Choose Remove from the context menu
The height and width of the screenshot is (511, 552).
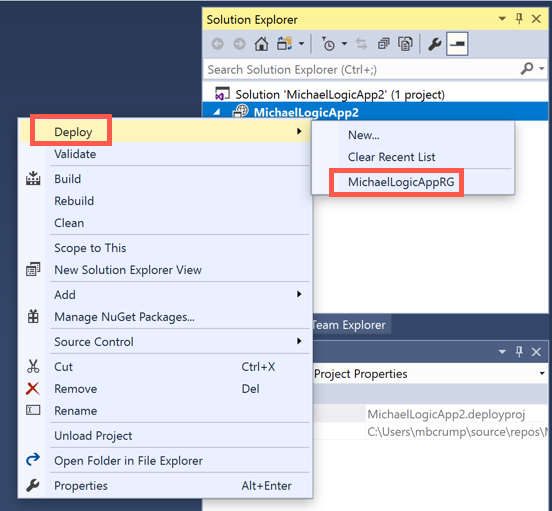click(165, 389)
